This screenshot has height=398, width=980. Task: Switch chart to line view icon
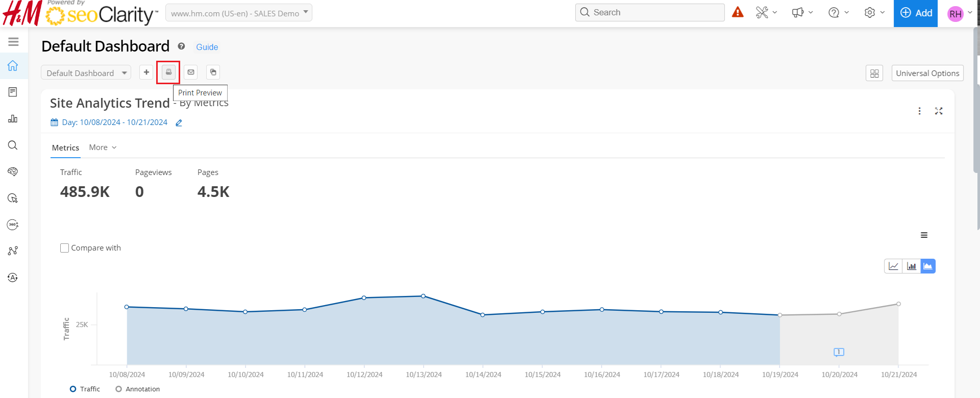893,266
